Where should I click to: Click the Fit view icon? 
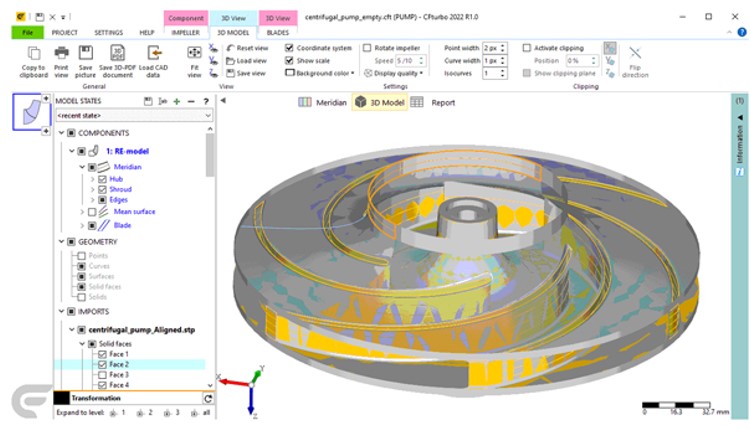tap(195, 53)
